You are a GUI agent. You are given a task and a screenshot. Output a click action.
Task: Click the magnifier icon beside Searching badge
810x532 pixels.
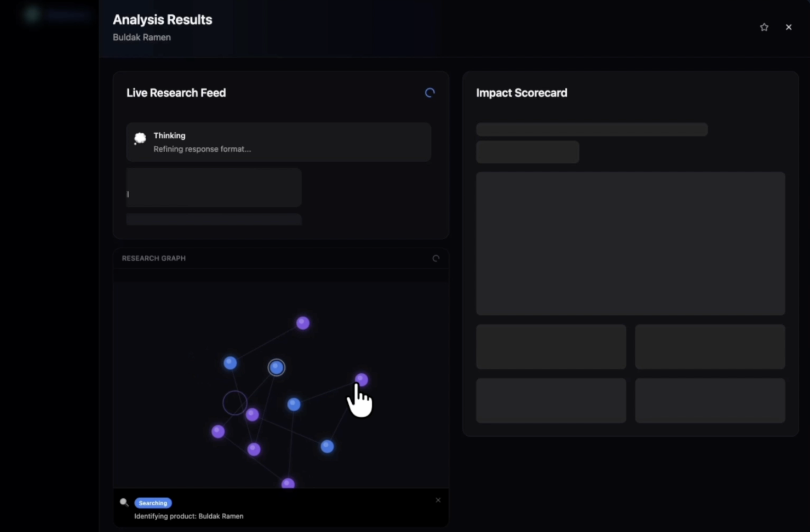[124, 502]
